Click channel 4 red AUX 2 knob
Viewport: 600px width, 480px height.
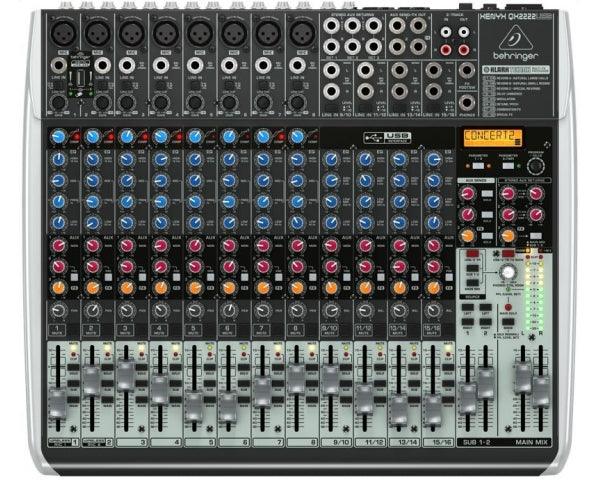tap(161, 266)
